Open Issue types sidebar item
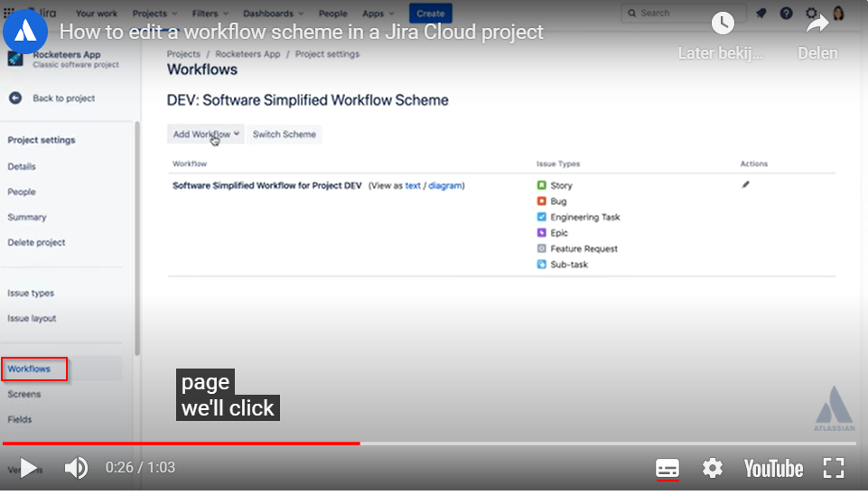Screen dimensions: 868x495 (x=31, y=294)
